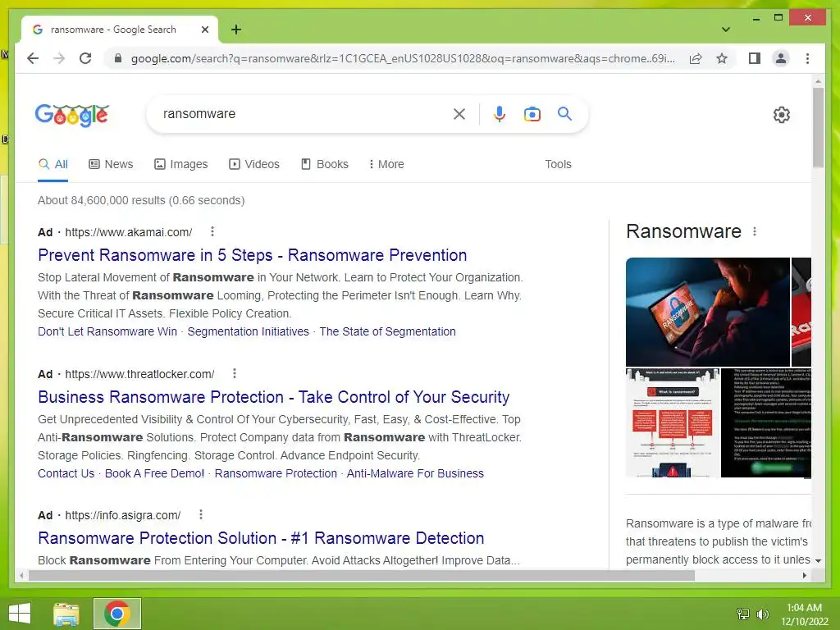View site info via the padlock icon

click(118, 58)
